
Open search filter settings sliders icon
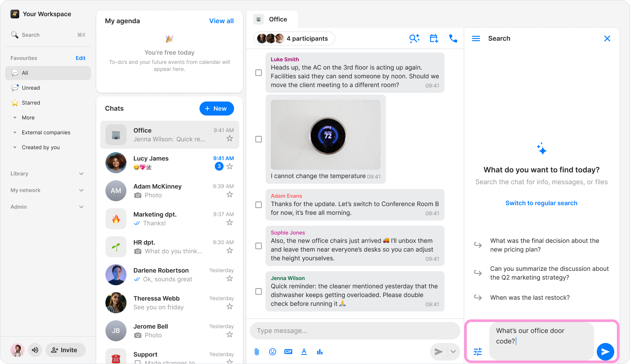tap(477, 352)
